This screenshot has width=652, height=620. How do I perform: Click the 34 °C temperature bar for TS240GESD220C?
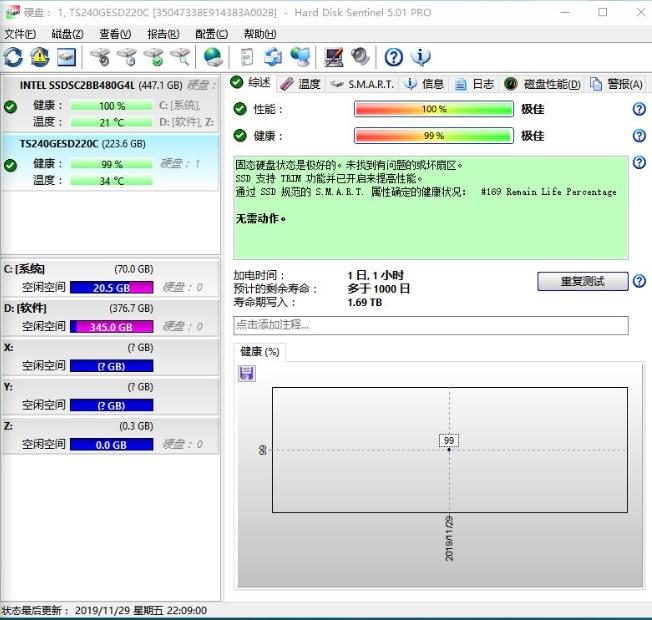pyautogui.click(x=111, y=181)
